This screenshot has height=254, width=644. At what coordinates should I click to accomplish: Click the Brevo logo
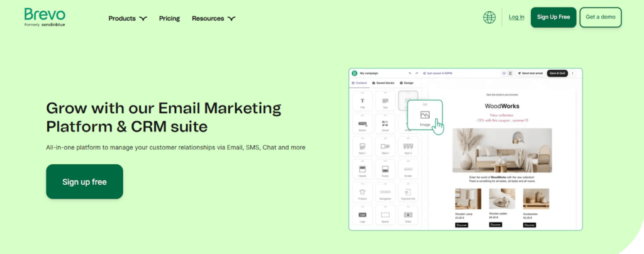click(45, 18)
